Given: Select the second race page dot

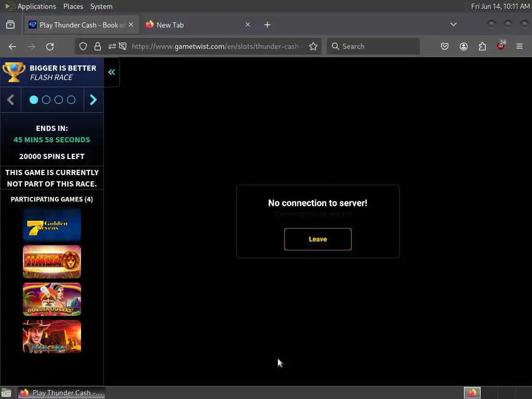Looking at the screenshot, I should [46, 100].
